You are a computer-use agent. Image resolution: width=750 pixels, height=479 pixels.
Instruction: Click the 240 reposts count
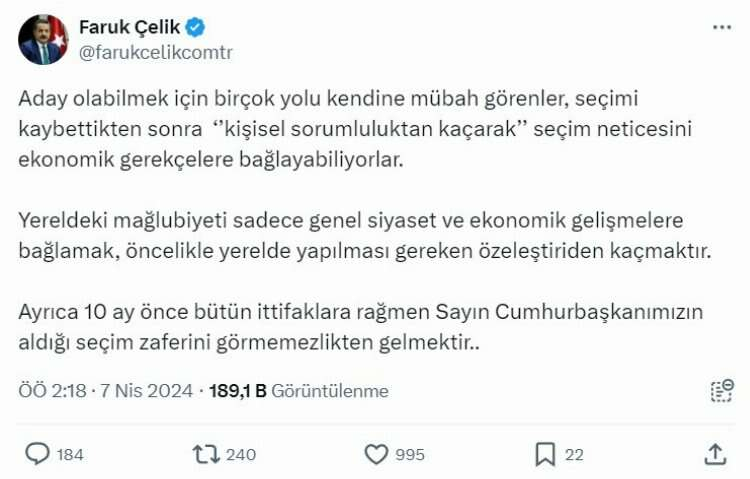241,455
